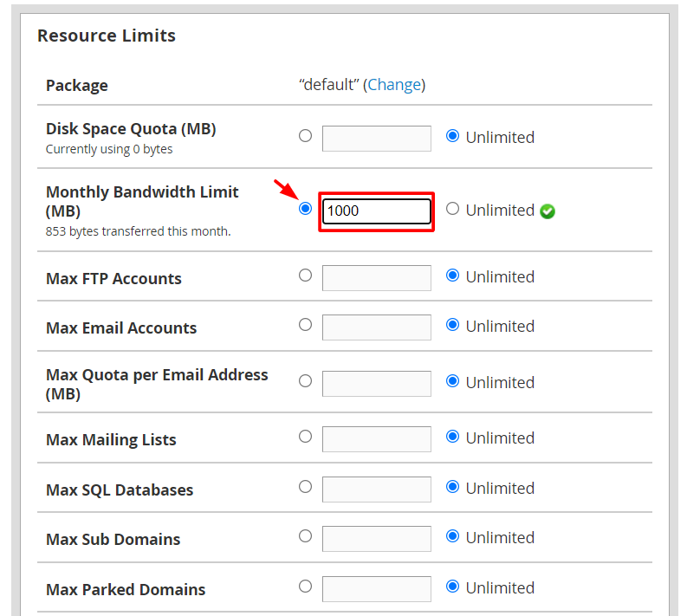Select custom Monthly Bandwidth Limit radio button
Screen dimensions: 687x616
point(305,209)
